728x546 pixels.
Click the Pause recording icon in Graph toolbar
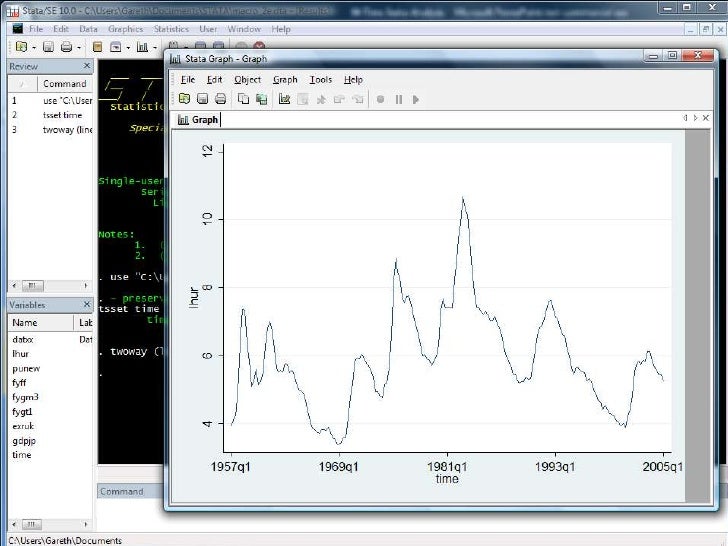398,99
